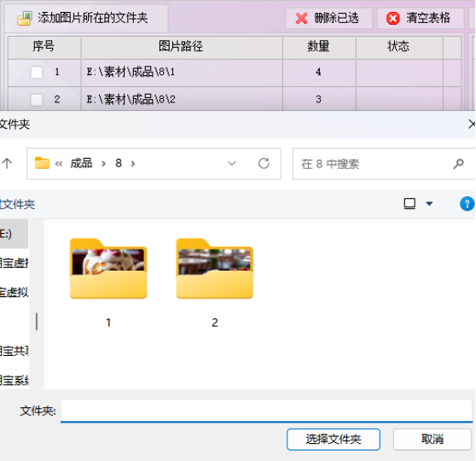
Task: Click the add image folder icon
Action: point(25,18)
